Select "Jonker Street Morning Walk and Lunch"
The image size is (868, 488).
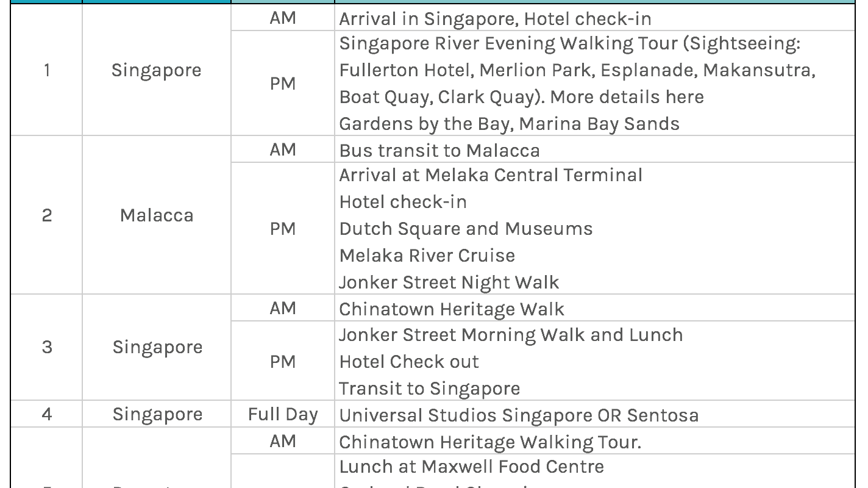(x=511, y=335)
